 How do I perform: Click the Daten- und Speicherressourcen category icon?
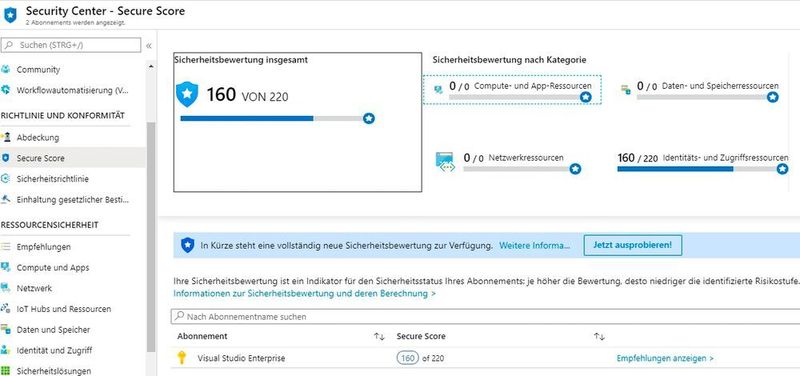(626, 90)
